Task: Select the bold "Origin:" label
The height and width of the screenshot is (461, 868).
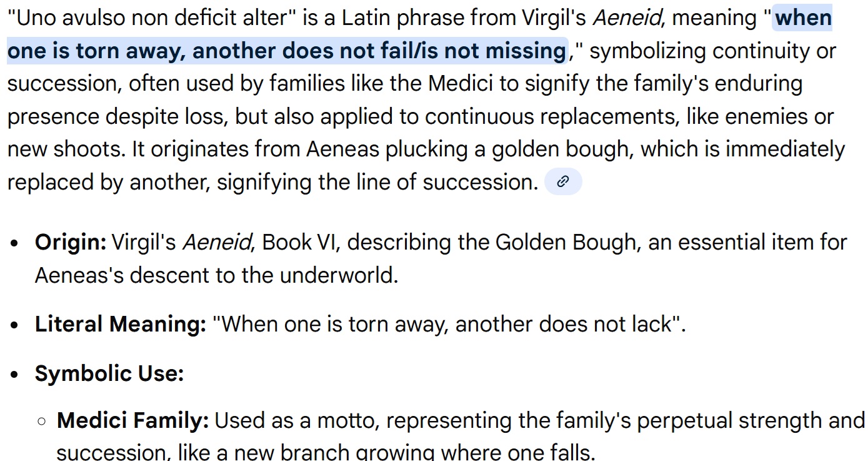Action: (x=71, y=242)
